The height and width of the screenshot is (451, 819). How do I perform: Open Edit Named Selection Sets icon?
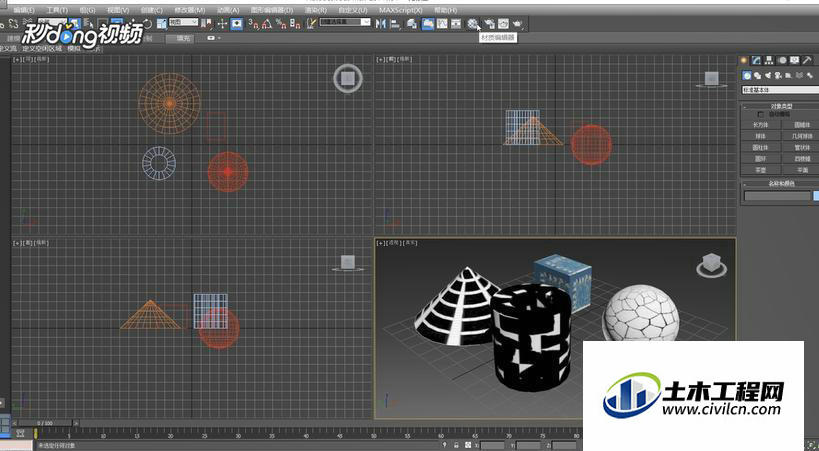click(311, 24)
